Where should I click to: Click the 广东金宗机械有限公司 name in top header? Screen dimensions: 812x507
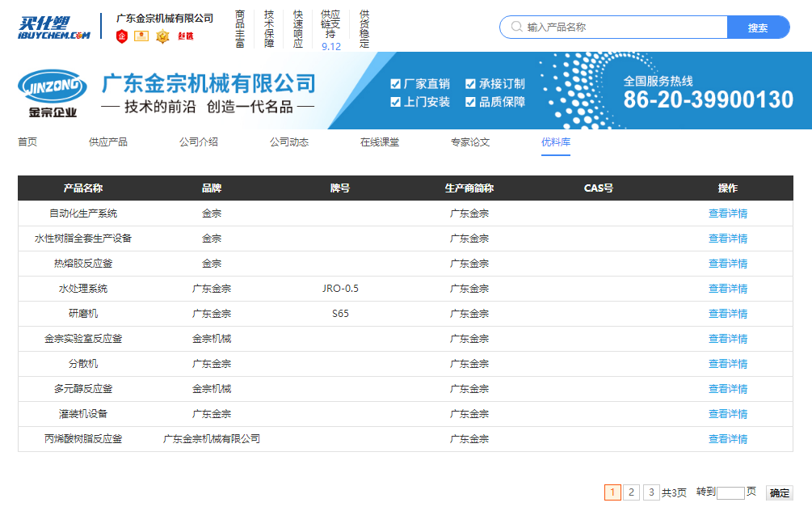[165, 18]
